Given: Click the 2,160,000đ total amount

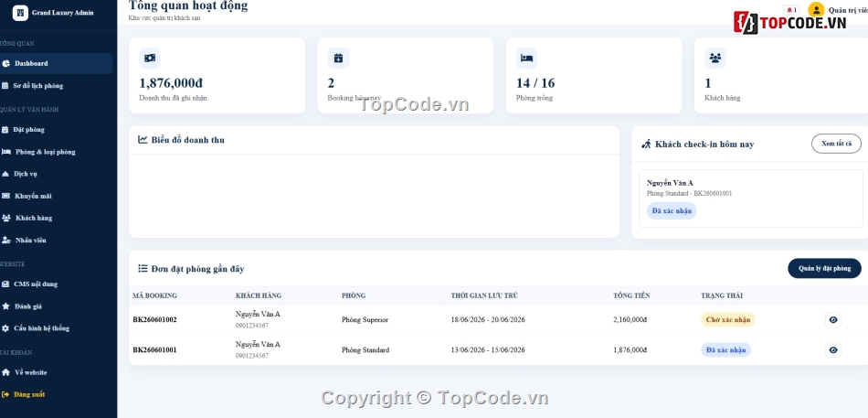Looking at the screenshot, I should point(630,320).
